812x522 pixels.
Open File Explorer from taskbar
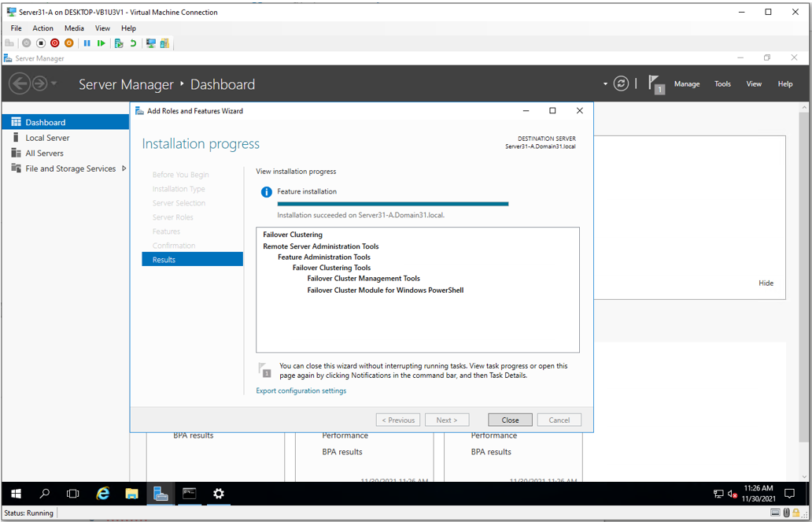tap(132, 494)
